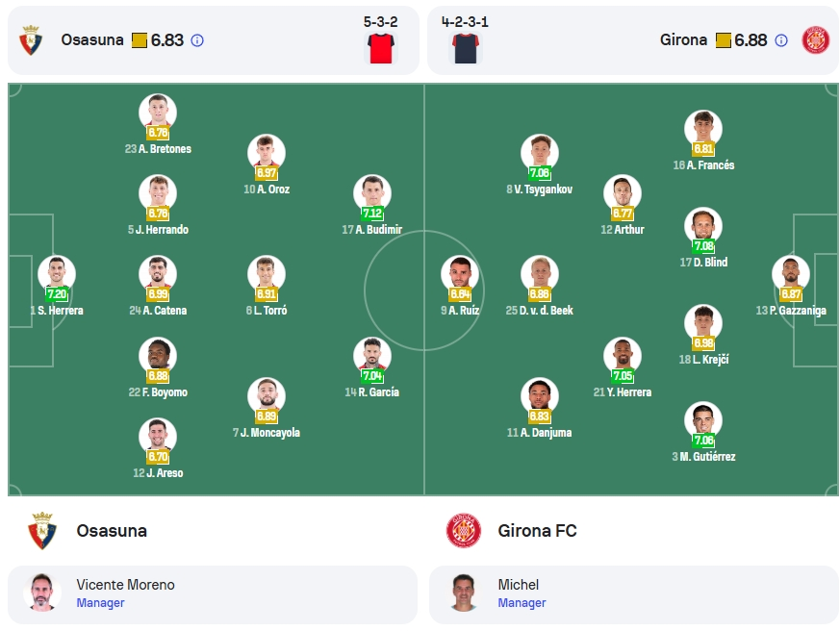Click the navy Girona kit icon
This screenshot has height=631, width=840.
click(x=466, y=48)
